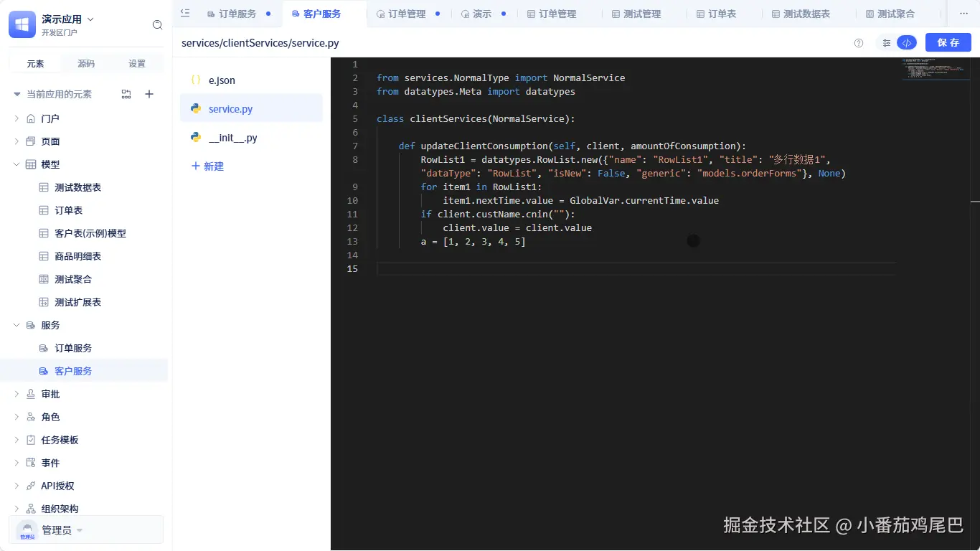Switch to the 元素 sidebar tab
The width and height of the screenshot is (980, 551).
point(35,64)
